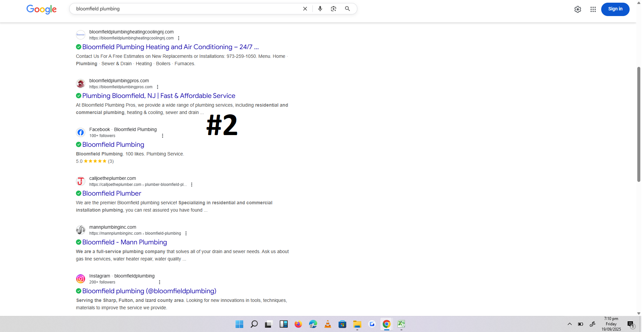Screen dimensions: 644x332
Task: Click the Sign in button
Action: click(615, 9)
